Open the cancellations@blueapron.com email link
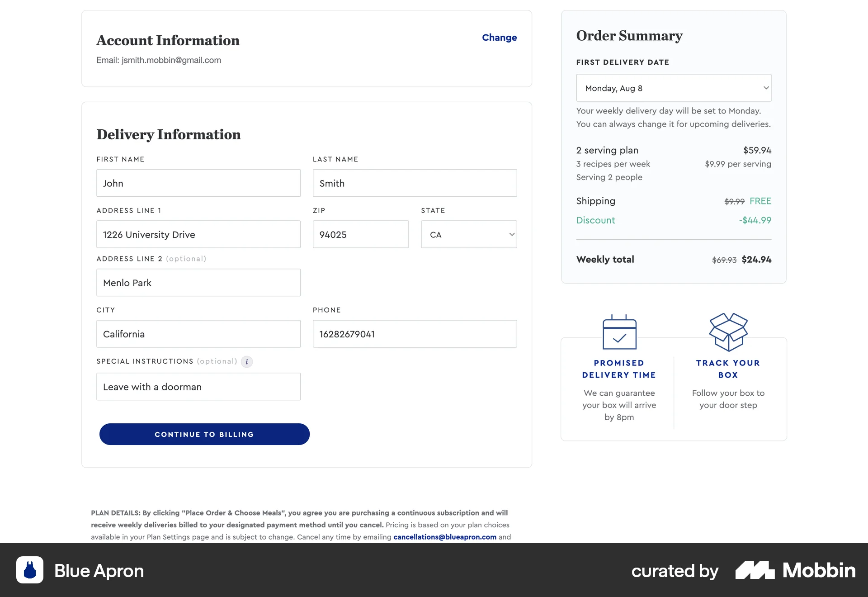This screenshot has height=597, width=868. (444, 537)
